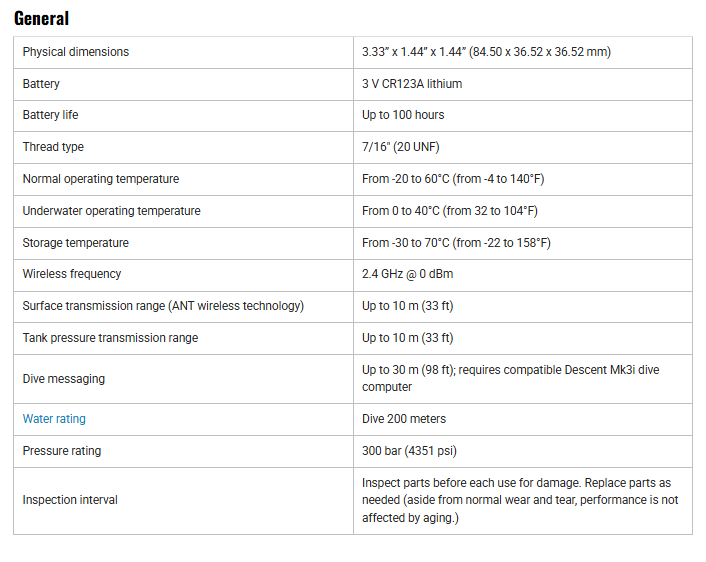Select the physical dimensions measurement value
This screenshot has height=562, width=706.
(x=486, y=52)
